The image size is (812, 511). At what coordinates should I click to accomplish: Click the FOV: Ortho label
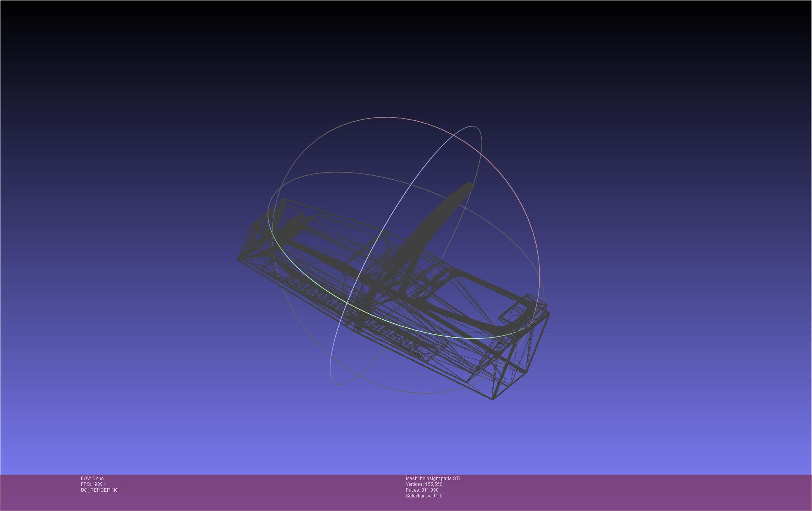point(92,478)
